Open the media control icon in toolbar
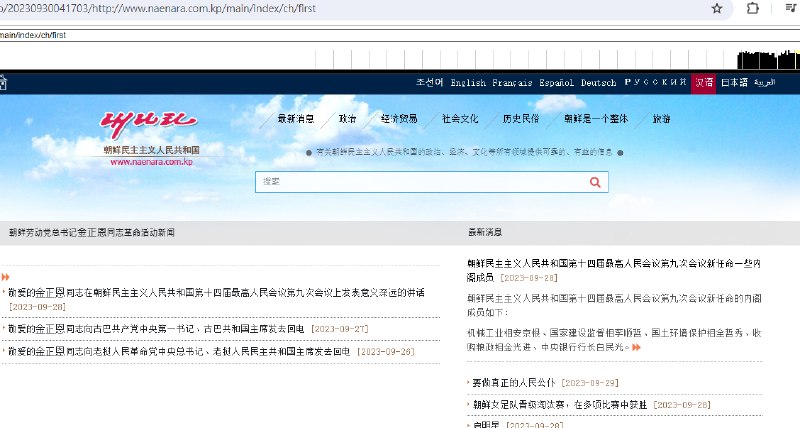 (x=791, y=8)
